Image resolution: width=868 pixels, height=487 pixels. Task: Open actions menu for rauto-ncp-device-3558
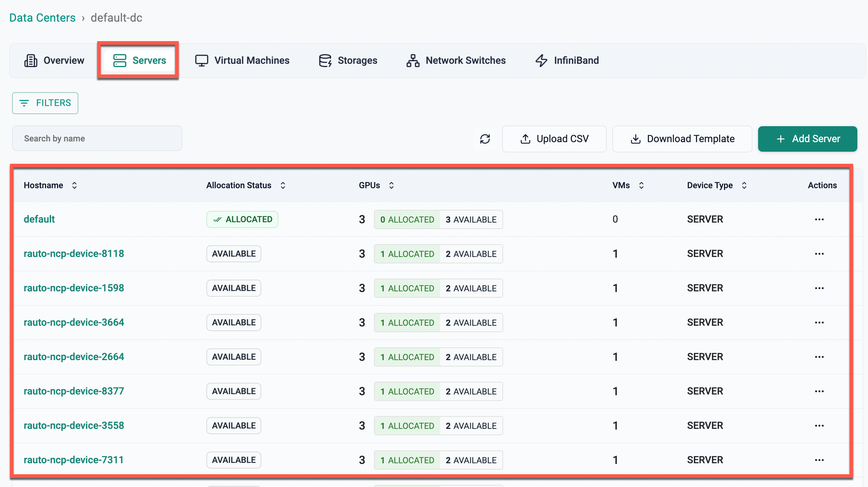point(819,426)
